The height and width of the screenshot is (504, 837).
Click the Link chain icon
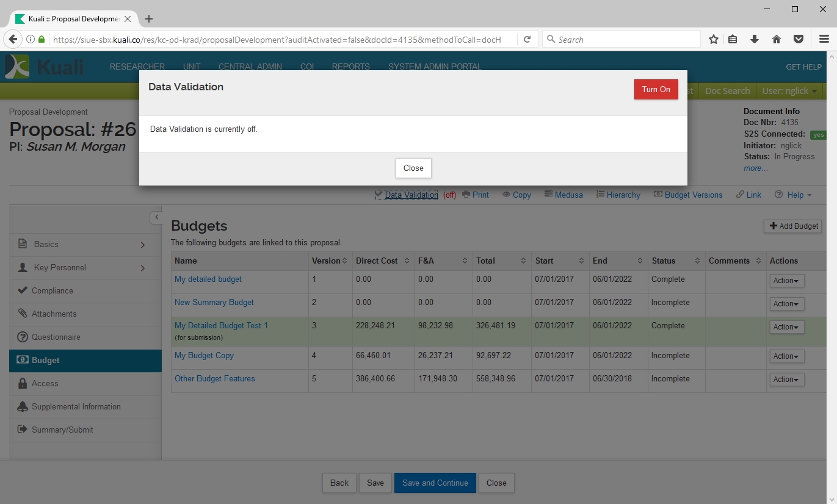(741, 195)
